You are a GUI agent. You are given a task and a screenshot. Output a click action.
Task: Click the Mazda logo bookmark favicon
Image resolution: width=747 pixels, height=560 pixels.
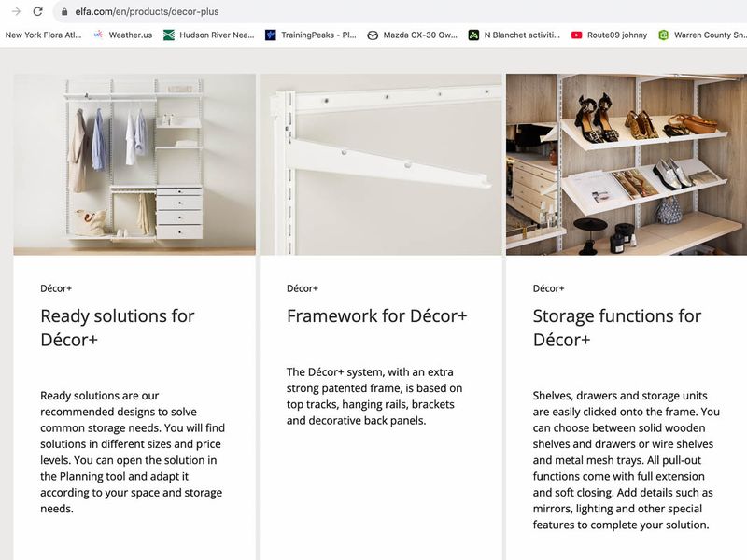click(373, 35)
